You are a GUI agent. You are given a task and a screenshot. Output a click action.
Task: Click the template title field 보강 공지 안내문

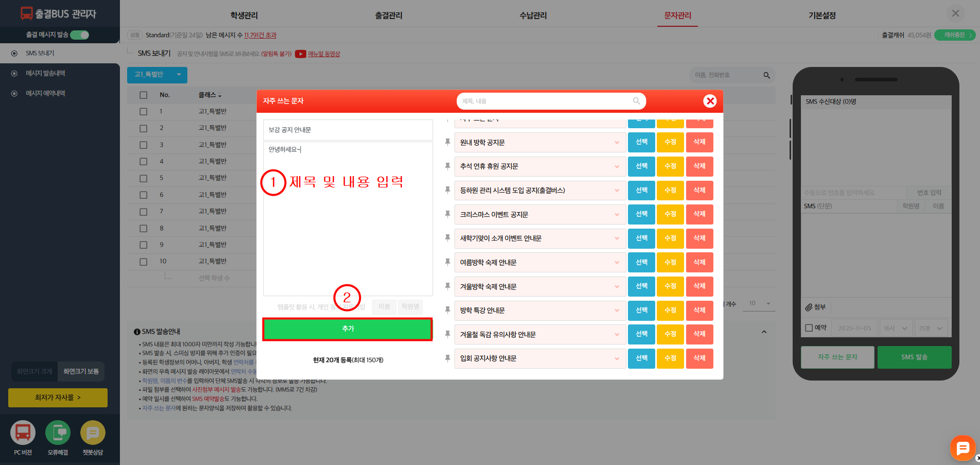347,130
